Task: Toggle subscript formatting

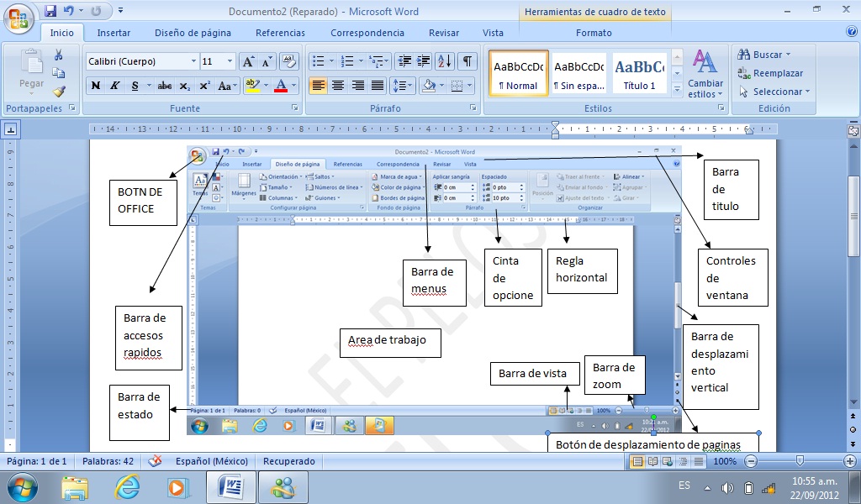Action: click(x=185, y=85)
